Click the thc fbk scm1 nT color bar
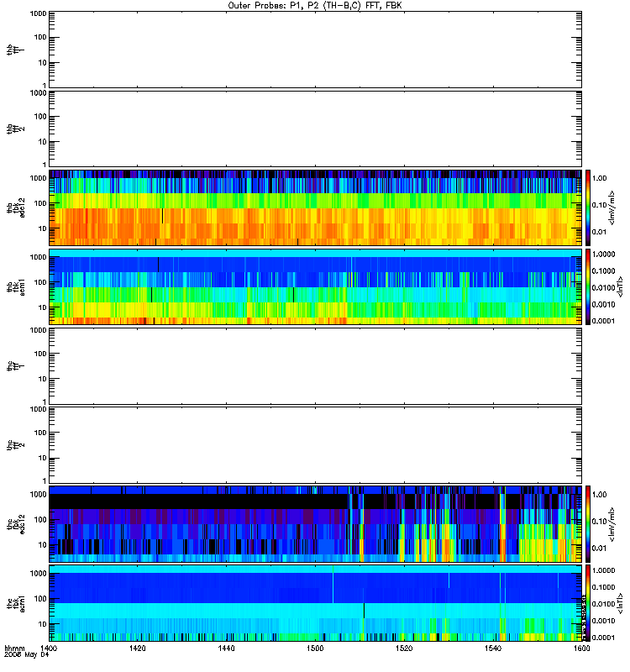630x672 pixels. 588,603
